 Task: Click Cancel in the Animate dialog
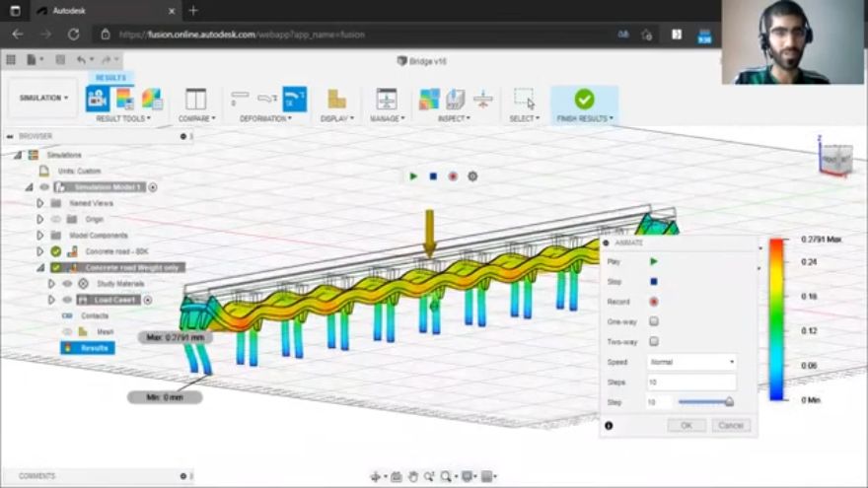click(731, 426)
